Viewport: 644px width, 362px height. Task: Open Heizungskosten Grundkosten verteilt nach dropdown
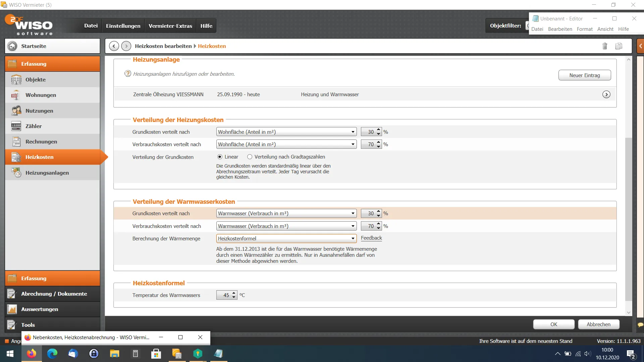[353, 132]
